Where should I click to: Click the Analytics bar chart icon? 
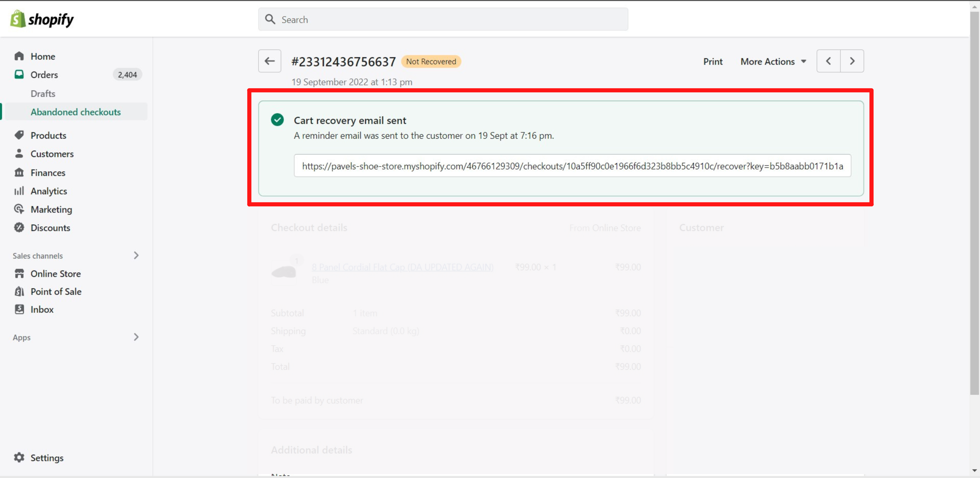tap(19, 191)
